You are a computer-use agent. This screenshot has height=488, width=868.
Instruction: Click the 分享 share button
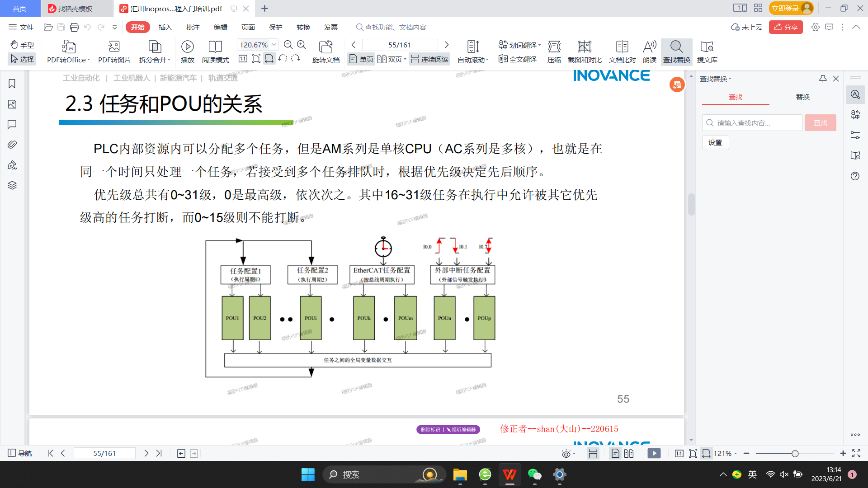click(786, 27)
